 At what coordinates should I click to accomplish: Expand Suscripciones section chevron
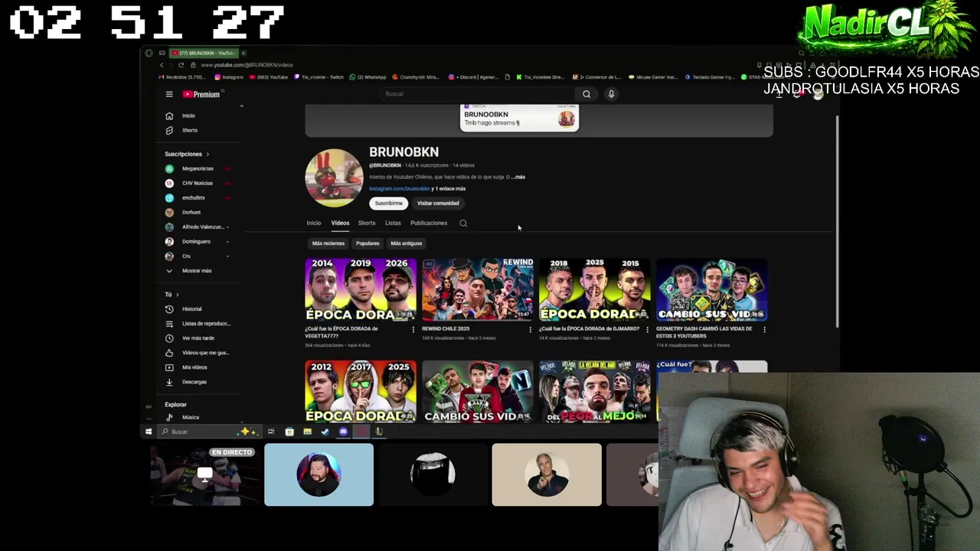tap(207, 155)
